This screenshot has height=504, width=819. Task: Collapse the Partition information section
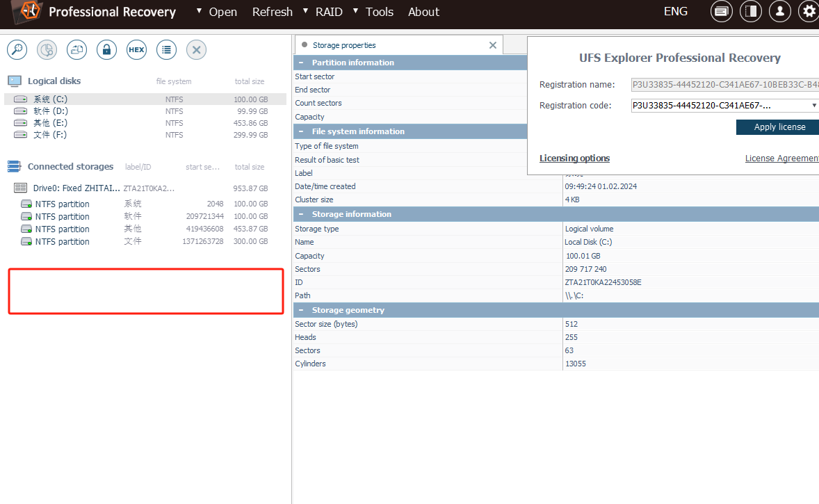click(x=301, y=63)
